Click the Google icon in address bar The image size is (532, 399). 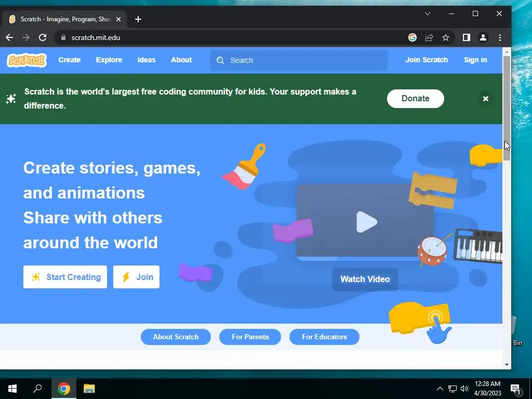pyautogui.click(x=412, y=37)
